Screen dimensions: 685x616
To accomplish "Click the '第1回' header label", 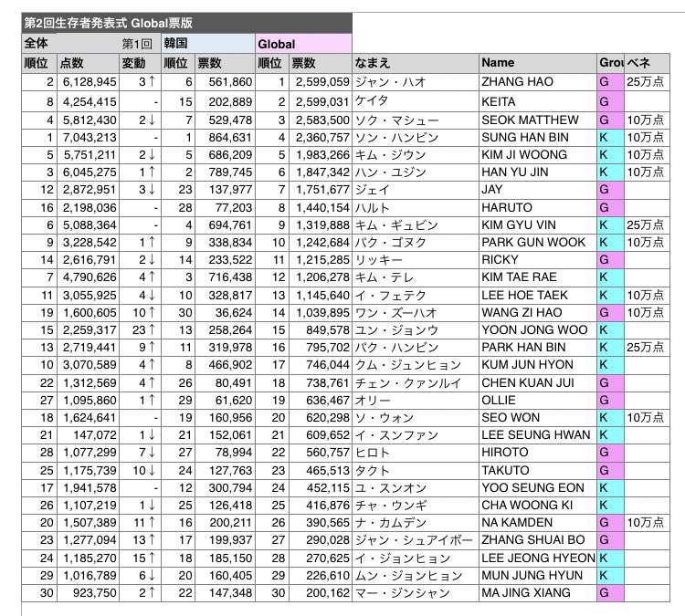I will point(137,44).
